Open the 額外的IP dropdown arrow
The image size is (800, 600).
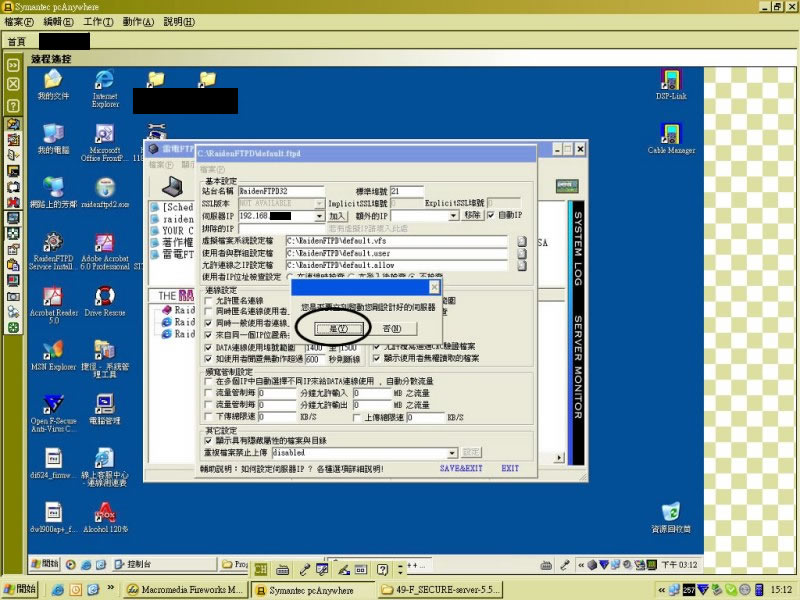coord(453,216)
